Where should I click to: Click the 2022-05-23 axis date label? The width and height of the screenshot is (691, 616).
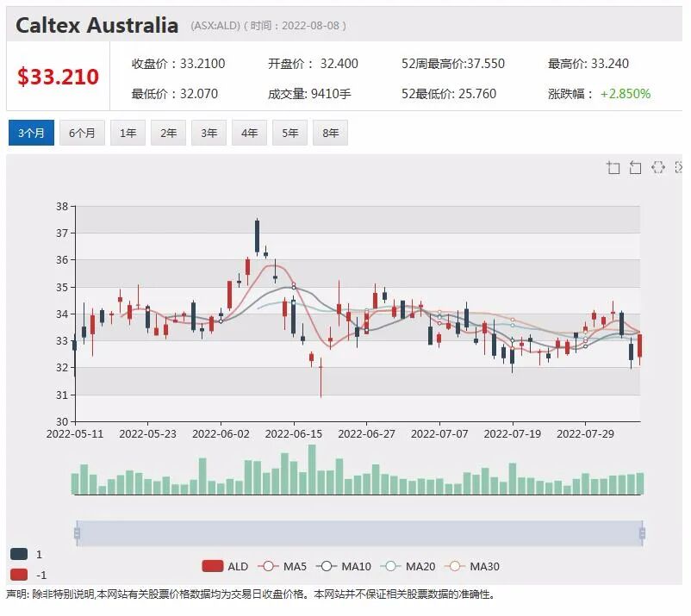147,434
